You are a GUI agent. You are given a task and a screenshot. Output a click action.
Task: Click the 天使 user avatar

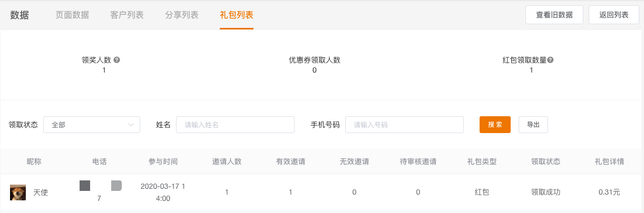point(18,192)
